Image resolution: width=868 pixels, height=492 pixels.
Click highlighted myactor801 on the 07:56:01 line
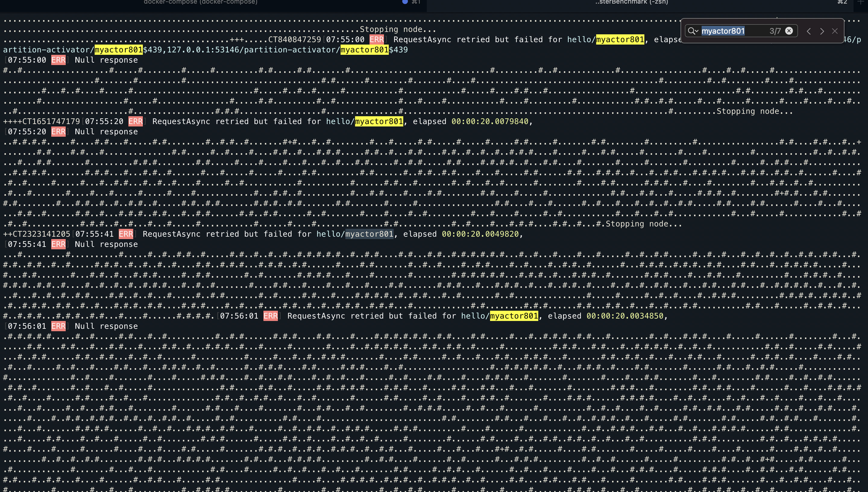[x=514, y=316]
